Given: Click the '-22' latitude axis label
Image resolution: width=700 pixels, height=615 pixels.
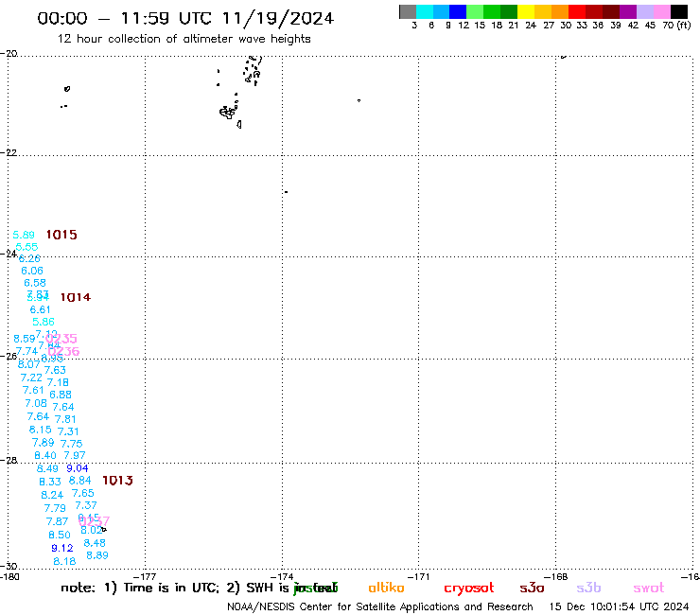Looking at the screenshot, I should click(x=9, y=152).
